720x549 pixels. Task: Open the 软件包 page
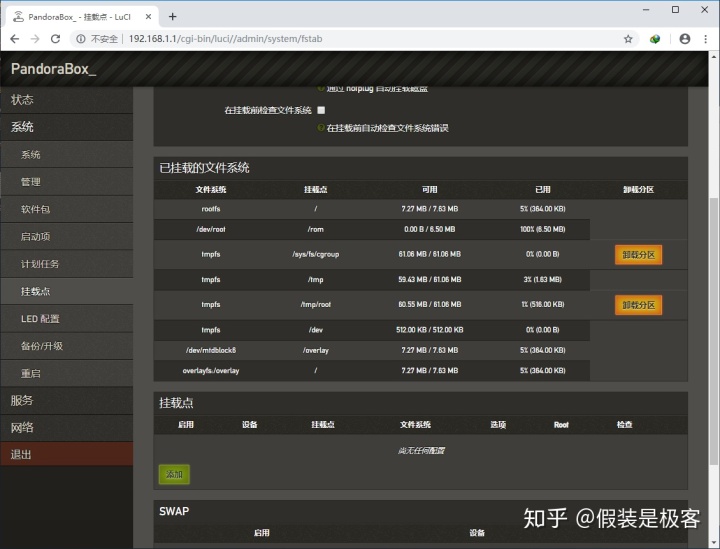67,209
